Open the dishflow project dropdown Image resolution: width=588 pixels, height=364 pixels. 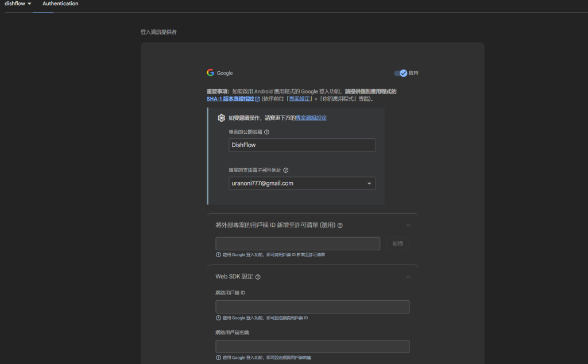pos(18,3)
